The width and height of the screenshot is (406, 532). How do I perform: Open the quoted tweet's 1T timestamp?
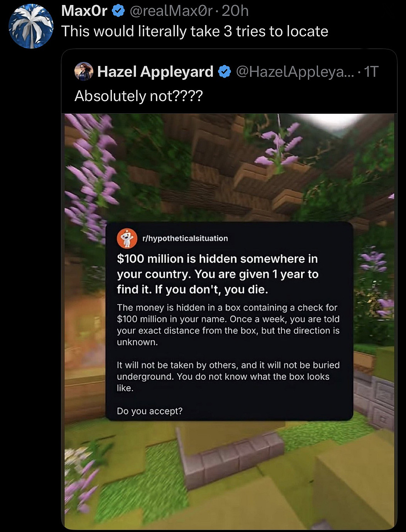(x=371, y=72)
